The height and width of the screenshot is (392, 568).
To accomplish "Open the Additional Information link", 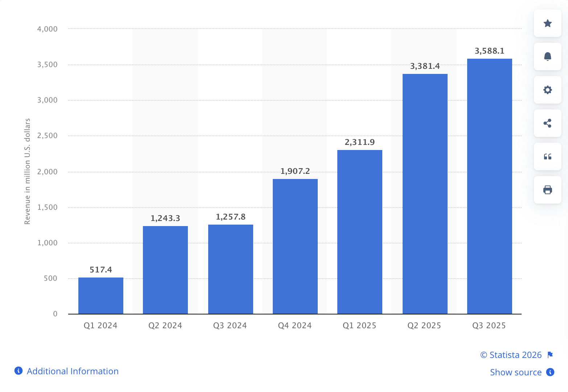I will coord(73,371).
